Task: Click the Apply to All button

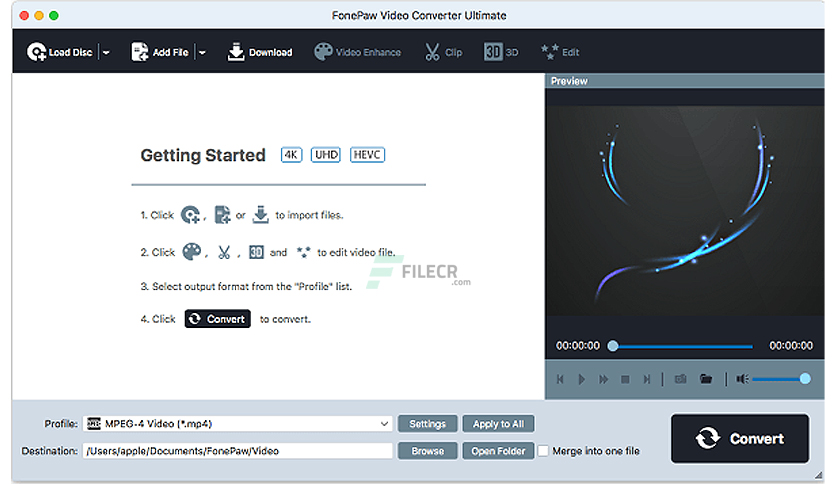Action: pyautogui.click(x=499, y=424)
